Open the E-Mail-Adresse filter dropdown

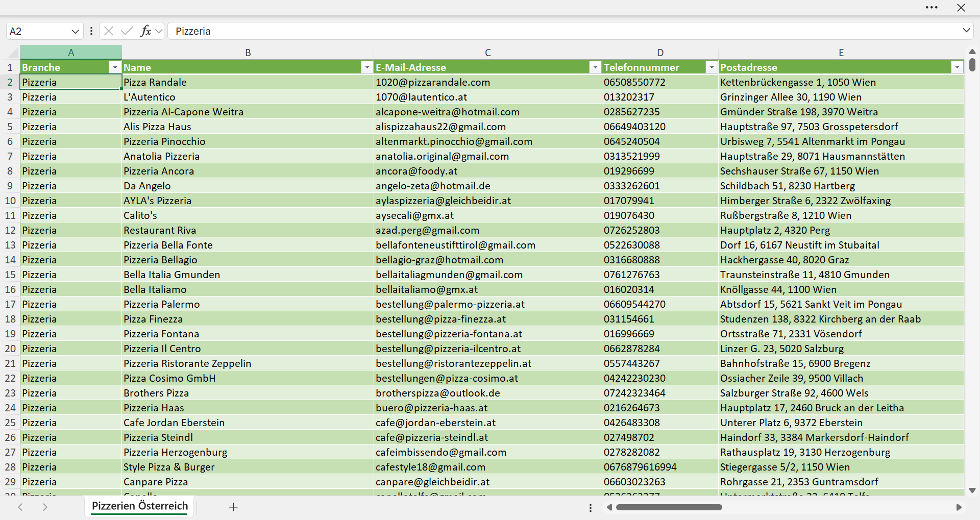click(x=595, y=67)
